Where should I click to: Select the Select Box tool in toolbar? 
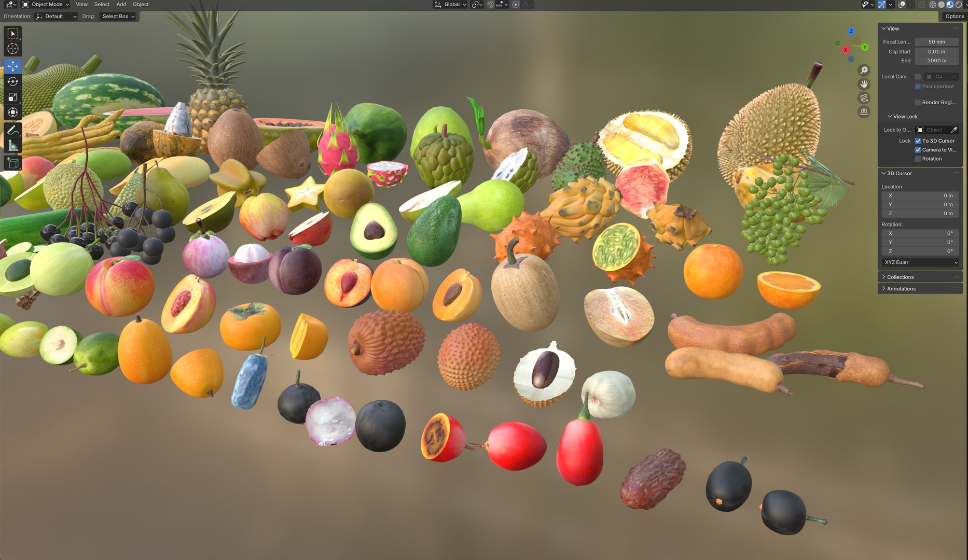(x=13, y=34)
